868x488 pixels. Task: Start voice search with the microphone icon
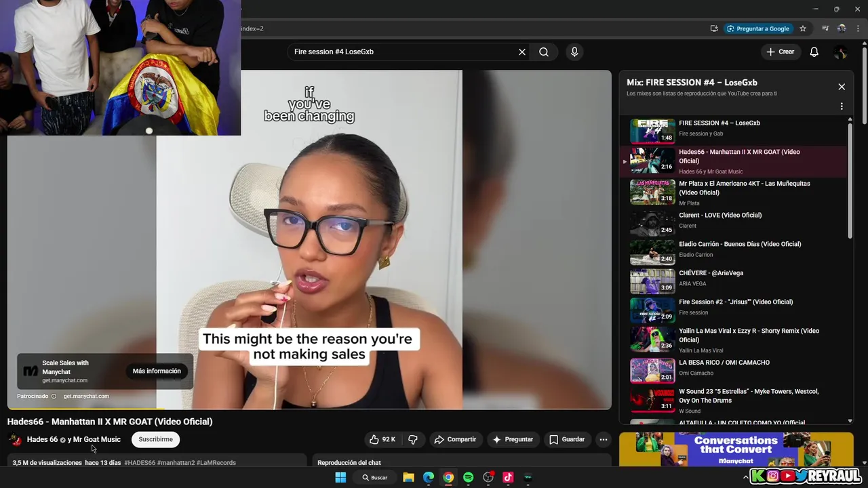click(x=574, y=52)
